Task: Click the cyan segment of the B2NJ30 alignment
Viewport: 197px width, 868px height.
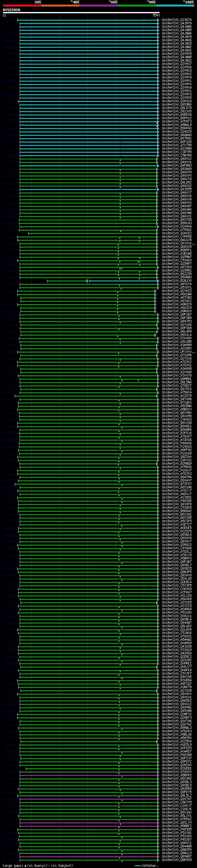Action: click(x=124, y=281)
